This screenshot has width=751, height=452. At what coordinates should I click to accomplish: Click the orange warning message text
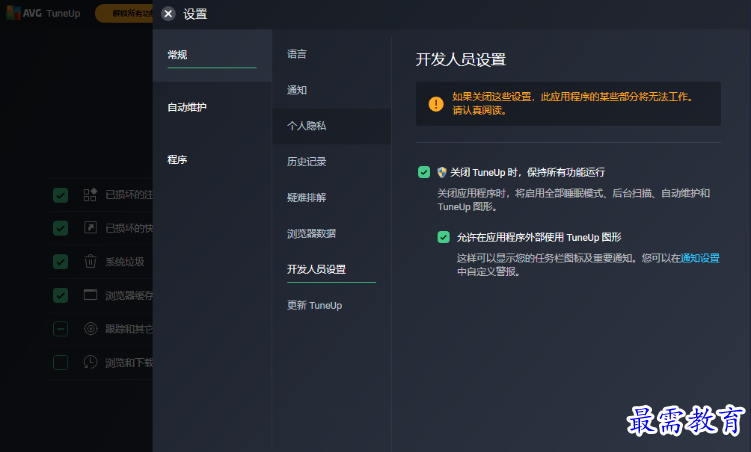tap(572, 103)
